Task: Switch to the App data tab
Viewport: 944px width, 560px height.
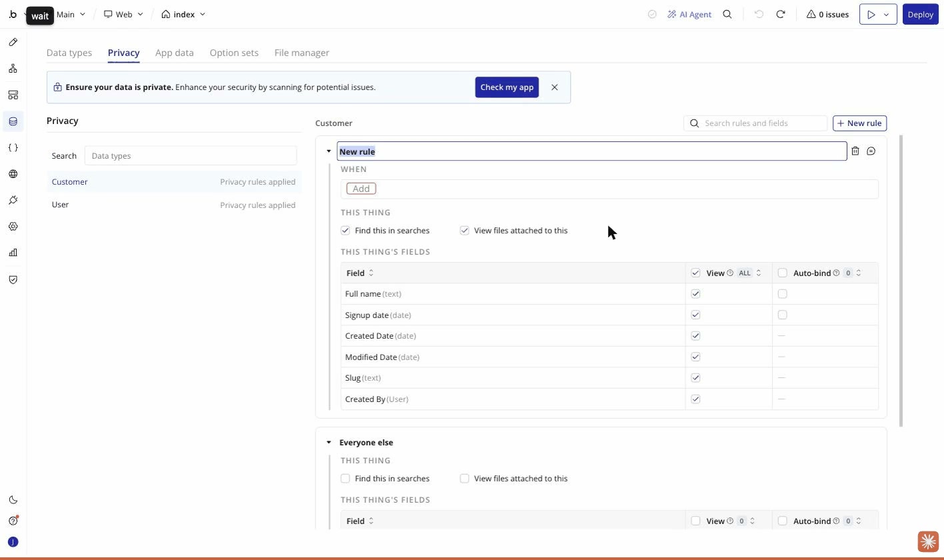Action: click(175, 53)
